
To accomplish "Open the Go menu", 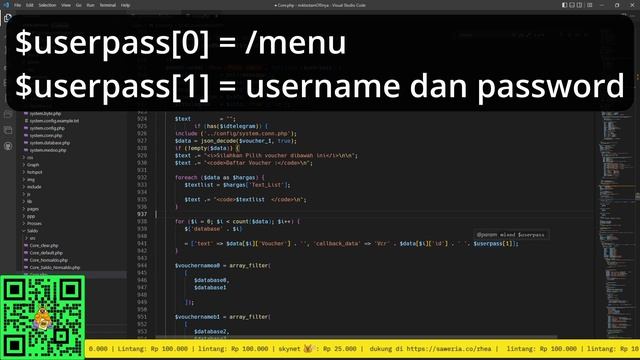I will 78,5.
